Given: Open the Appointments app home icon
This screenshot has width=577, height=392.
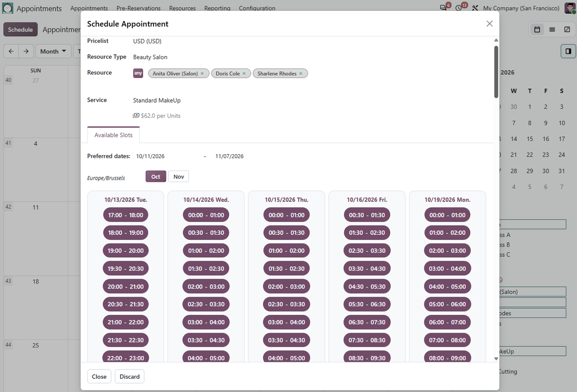Looking at the screenshot, I should pos(7,8).
